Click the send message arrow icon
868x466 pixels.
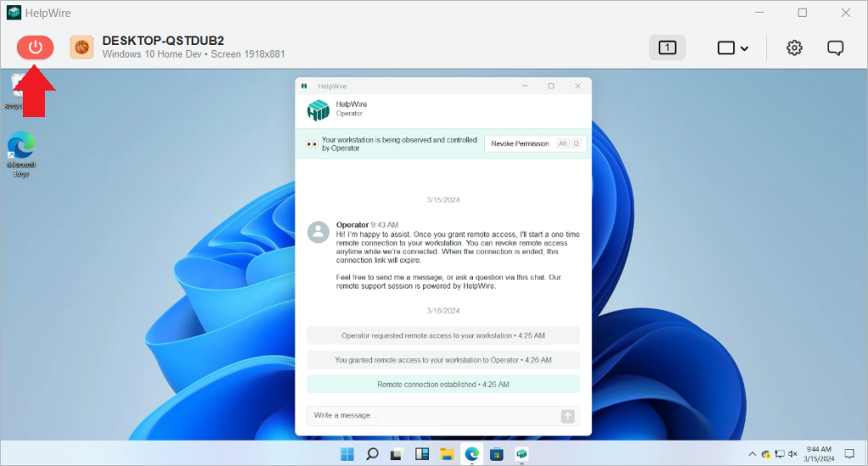[x=568, y=416]
